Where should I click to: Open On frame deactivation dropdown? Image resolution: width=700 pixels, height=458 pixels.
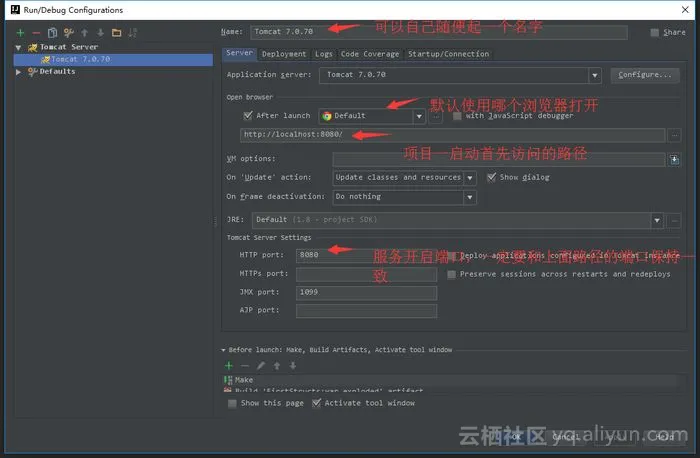coord(470,197)
